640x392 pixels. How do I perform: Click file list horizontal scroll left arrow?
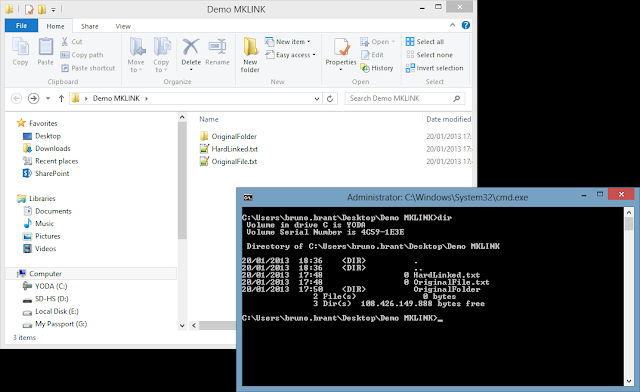(x=194, y=325)
